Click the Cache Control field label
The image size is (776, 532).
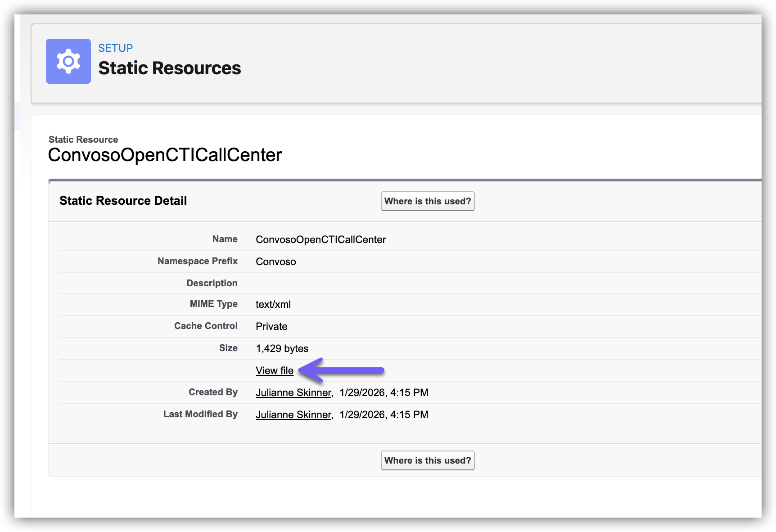pos(206,326)
